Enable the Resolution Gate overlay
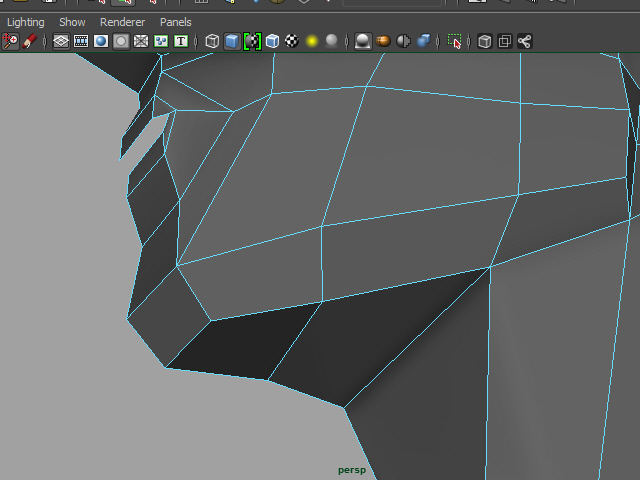 (x=101, y=41)
